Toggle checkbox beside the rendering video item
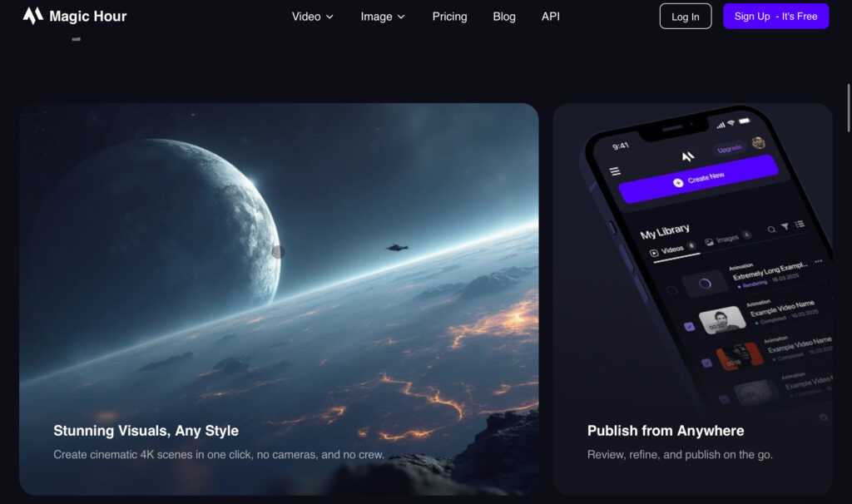852x504 pixels. (x=672, y=290)
